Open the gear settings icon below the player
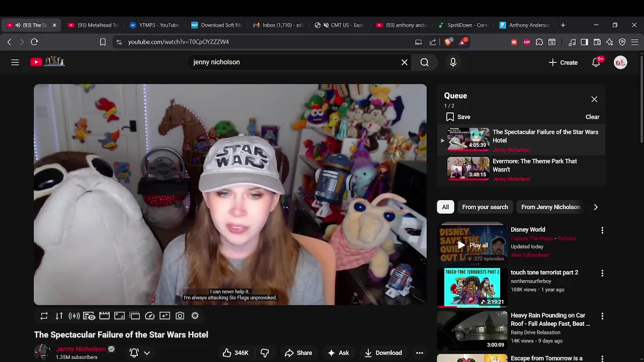 click(x=195, y=316)
